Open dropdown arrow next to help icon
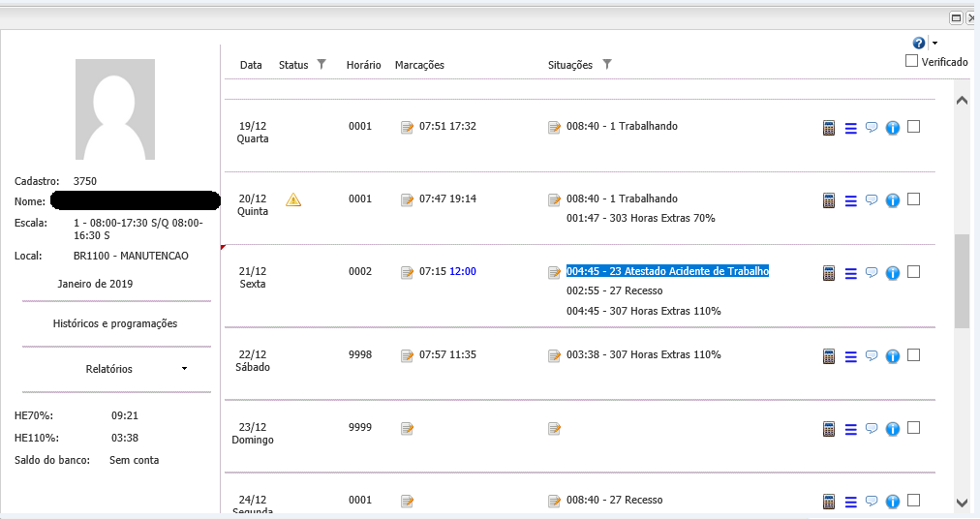 pyautogui.click(x=935, y=44)
